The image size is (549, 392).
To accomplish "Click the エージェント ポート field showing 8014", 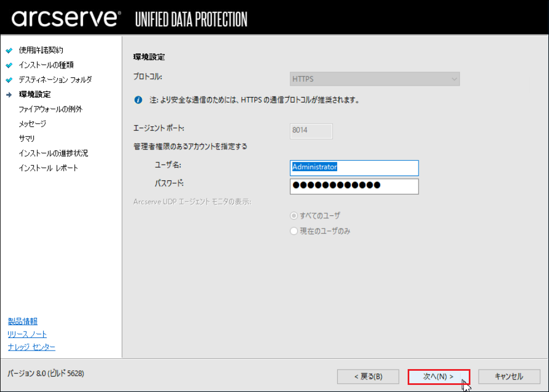I will point(311,131).
